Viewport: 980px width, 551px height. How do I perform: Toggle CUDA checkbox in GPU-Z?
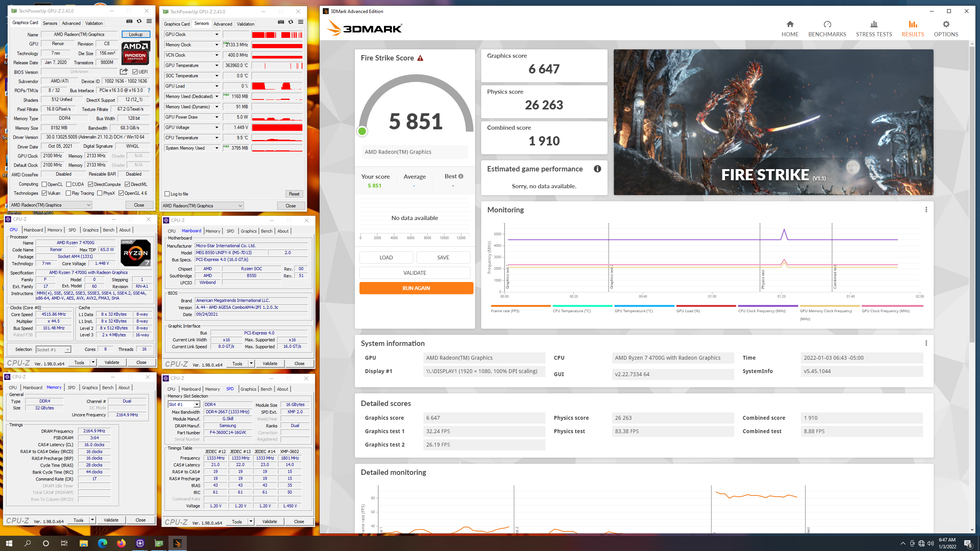(69, 184)
